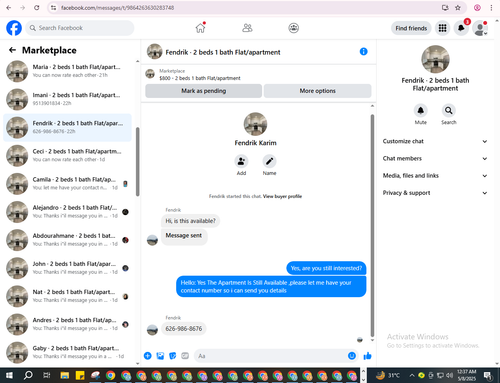Open Alejandro's apartment conversation
Viewport: 500px width, 383px height.
tap(68, 212)
